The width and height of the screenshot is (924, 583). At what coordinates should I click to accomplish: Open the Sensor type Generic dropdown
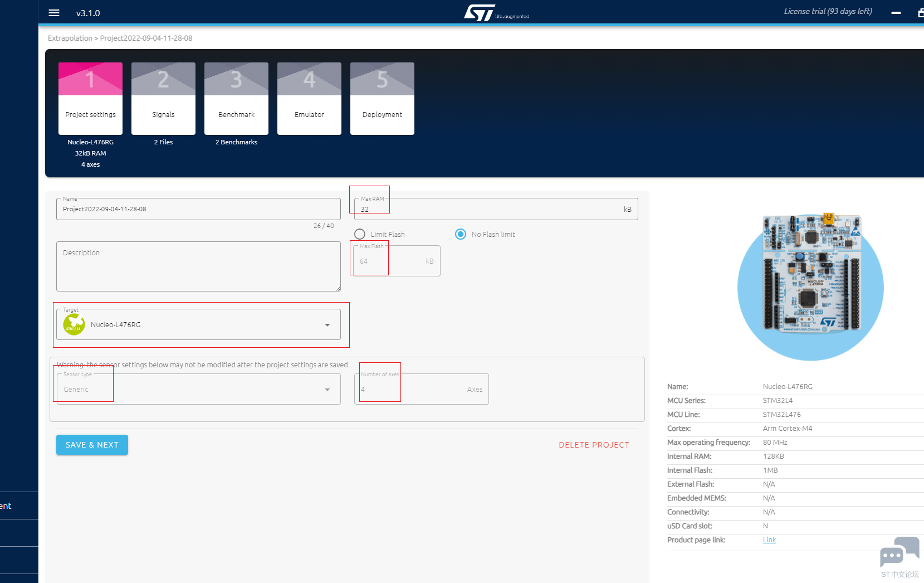[x=198, y=389]
